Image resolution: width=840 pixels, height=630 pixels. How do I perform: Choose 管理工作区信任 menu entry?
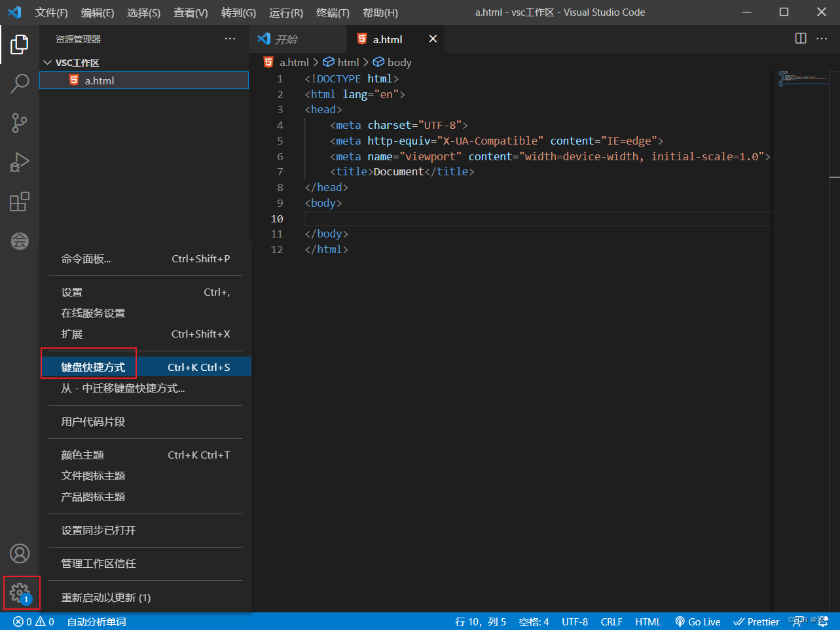tap(145, 564)
